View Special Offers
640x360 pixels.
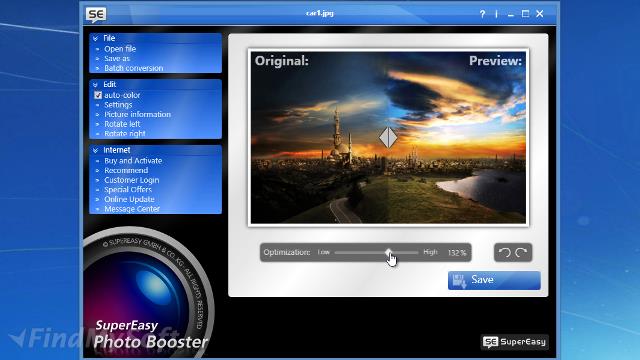(128, 190)
